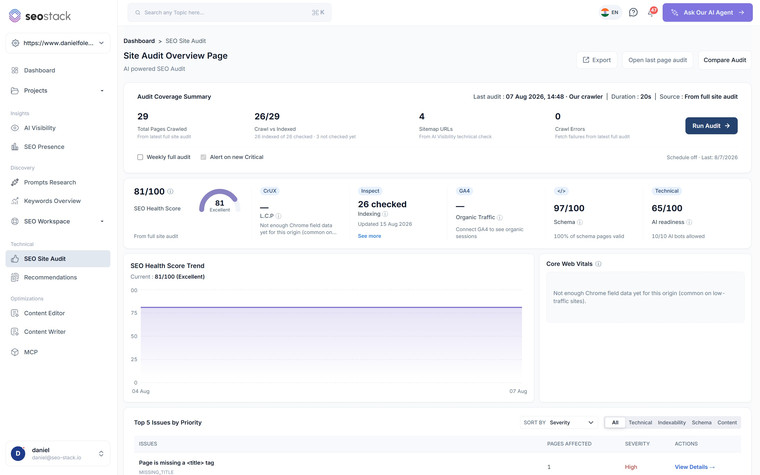Image resolution: width=760 pixels, height=475 pixels.
Task: Expand SEO Workspace submenu arrow
Action: click(x=102, y=222)
